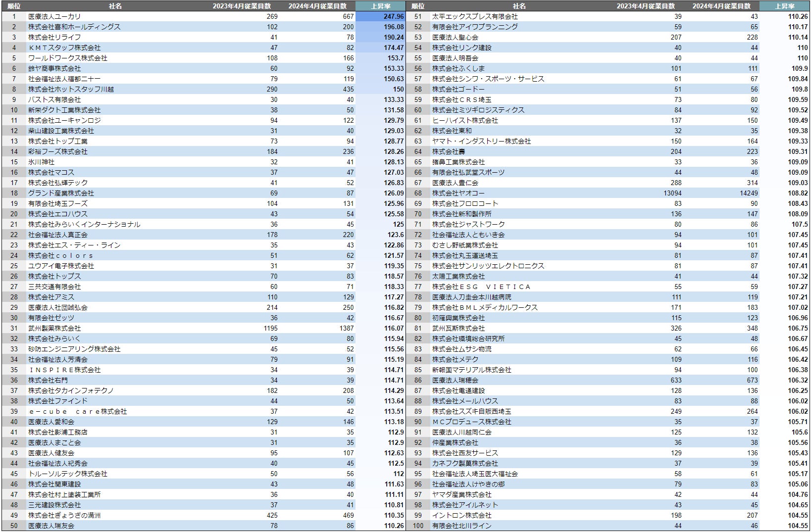Click the 氷川神社 entry
This screenshot has height=532, width=811.
[41, 162]
